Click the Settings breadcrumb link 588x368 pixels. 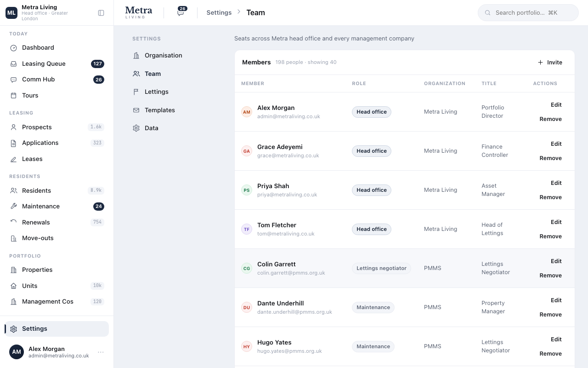click(x=219, y=13)
